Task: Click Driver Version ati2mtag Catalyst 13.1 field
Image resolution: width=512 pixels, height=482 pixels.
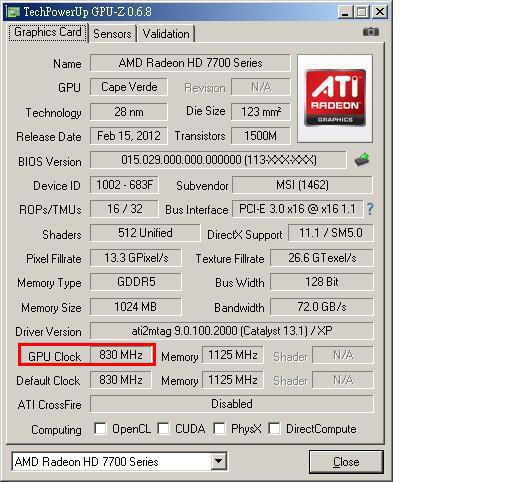Action: pyautogui.click(x=232, y=331)
